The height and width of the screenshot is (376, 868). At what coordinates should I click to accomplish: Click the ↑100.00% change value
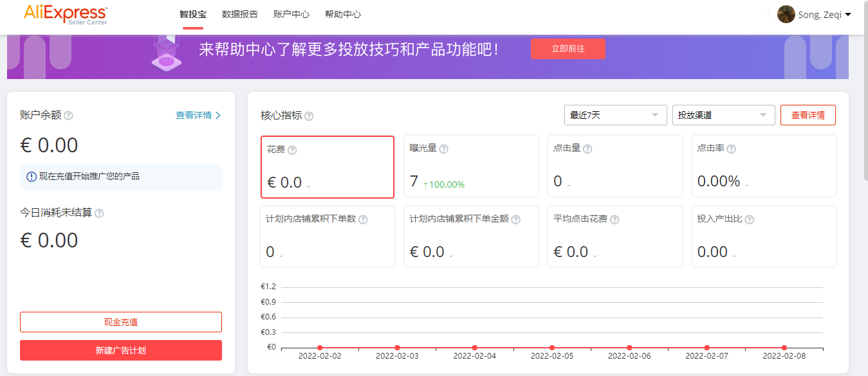pyautogui.click(x=444, y=184)
